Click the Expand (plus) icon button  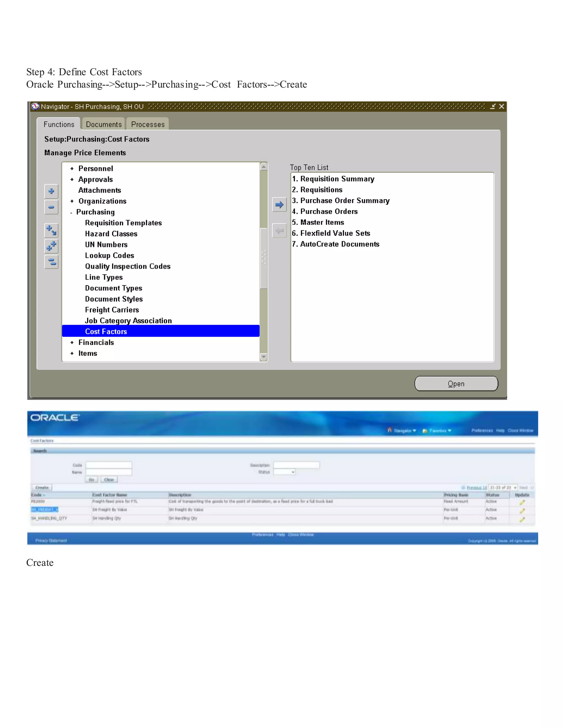coord(51,191)
